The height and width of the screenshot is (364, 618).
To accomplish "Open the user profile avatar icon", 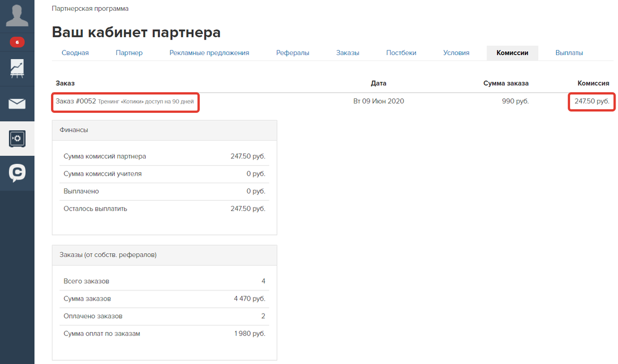I will click(x=17, y=15).
